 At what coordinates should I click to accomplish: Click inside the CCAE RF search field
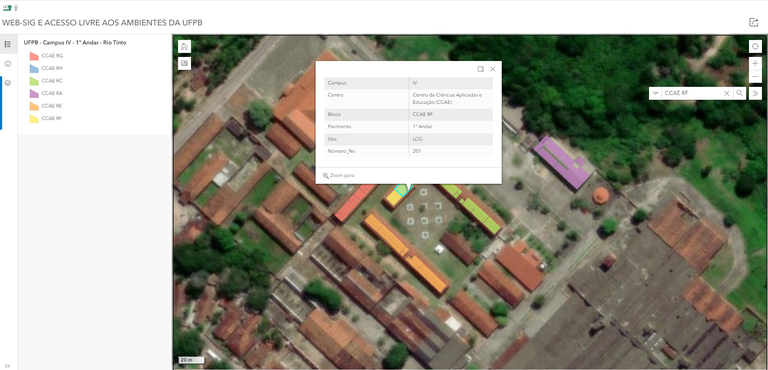point(692,93)
